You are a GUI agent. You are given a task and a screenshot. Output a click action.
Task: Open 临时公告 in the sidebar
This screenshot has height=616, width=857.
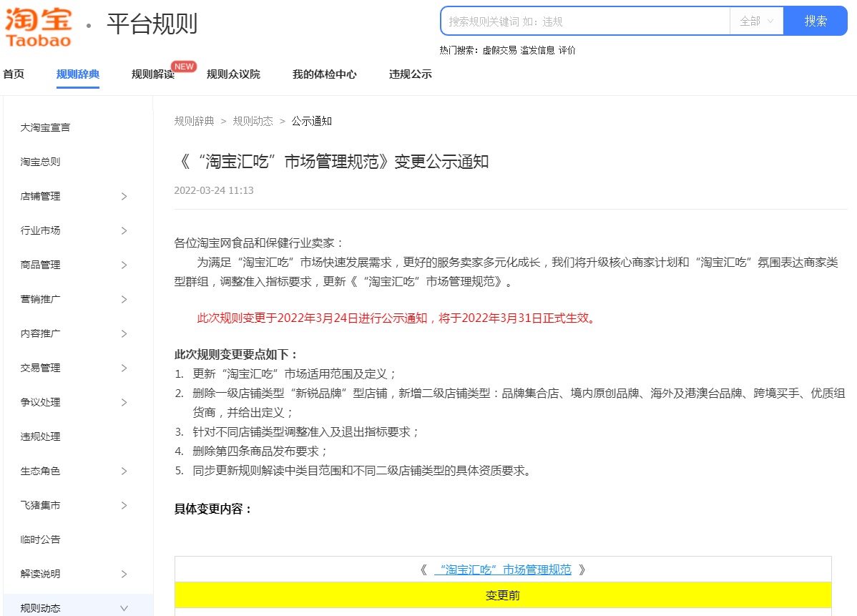41,539
